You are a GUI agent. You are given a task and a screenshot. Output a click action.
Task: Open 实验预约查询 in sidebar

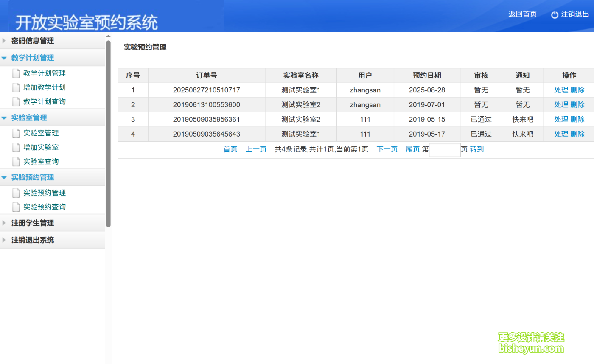pyautogui.click(x=45, y=207)
